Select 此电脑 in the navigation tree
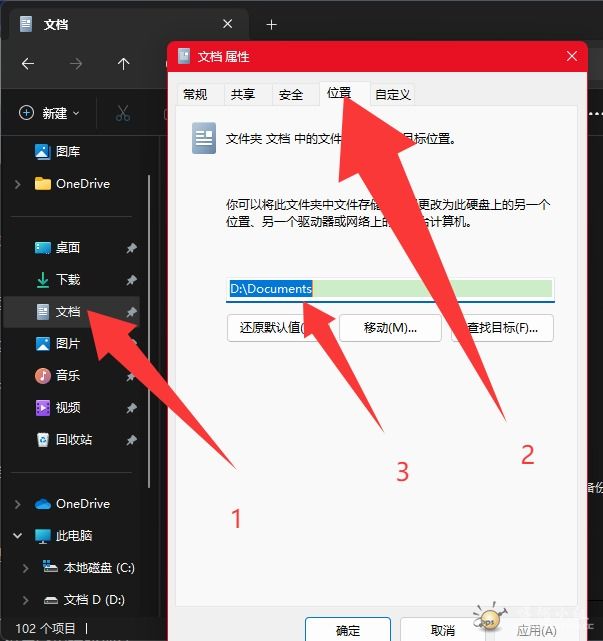This screenshot has width=603, height=641. [64, 536]
